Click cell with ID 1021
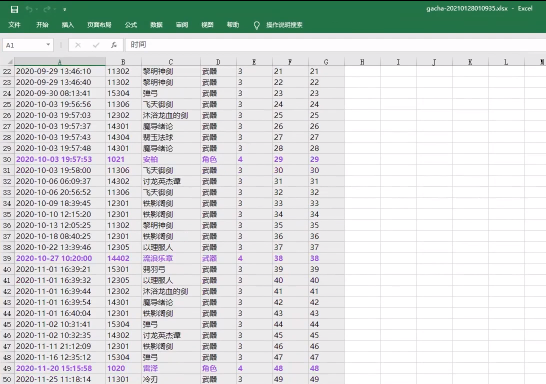This screenshot has height=384, width=546. 123,159
